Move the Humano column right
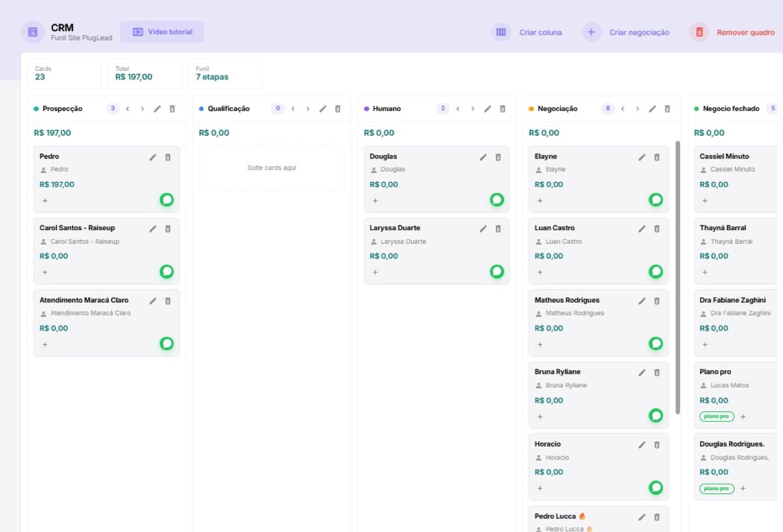The height and width of the screenshot is (532, 783). click(x=472, y=109)
